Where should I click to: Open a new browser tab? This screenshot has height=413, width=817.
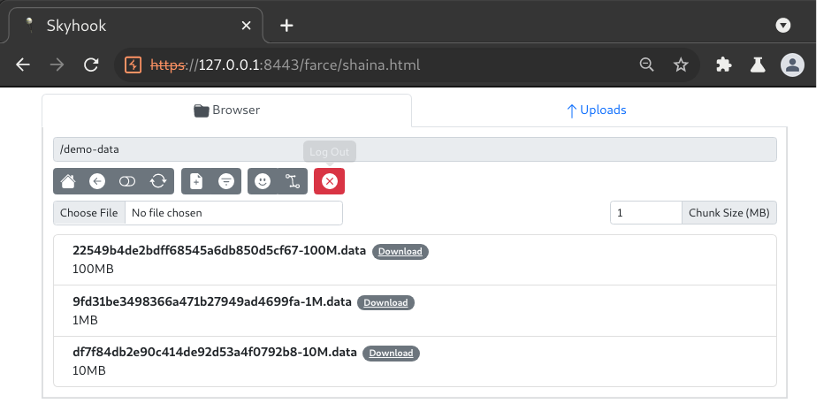pos(287,25)
